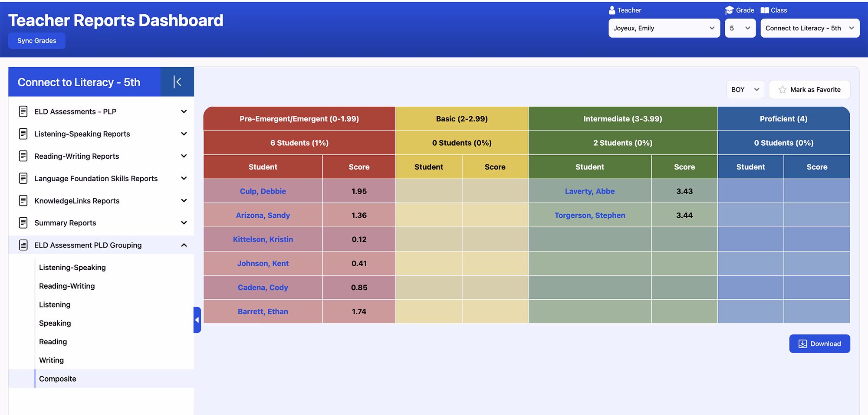The image size is (868, 415).
Task: Click score 3.44 cell
Action: tap(684, 215)
